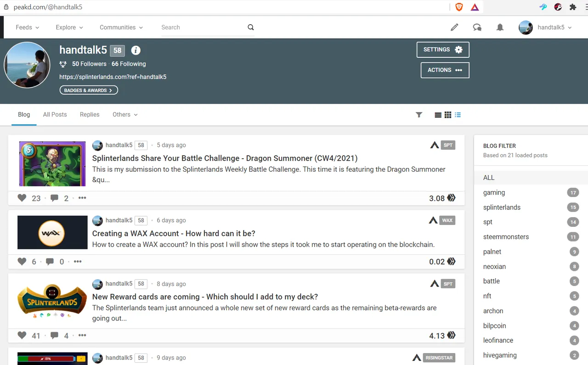Open more options on WAX Account post
Screen dimensions: 588x365
click(78, 261)
